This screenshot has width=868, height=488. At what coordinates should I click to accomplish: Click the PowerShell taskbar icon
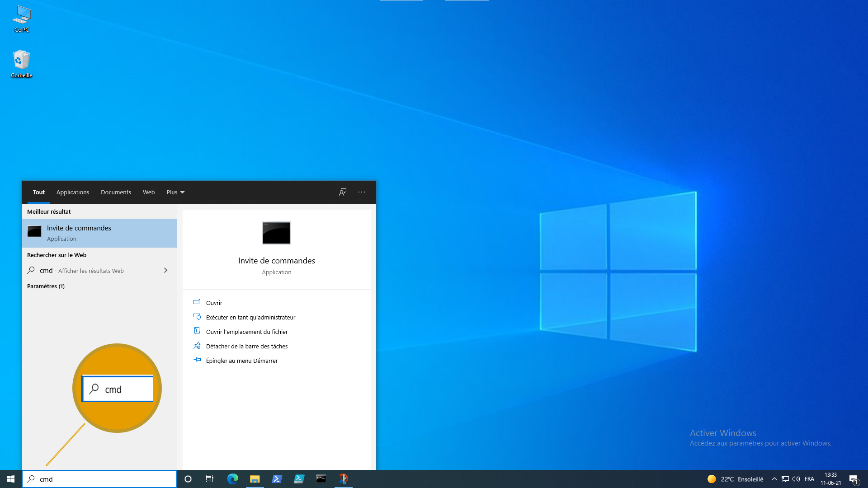click(x=277, y=479)
